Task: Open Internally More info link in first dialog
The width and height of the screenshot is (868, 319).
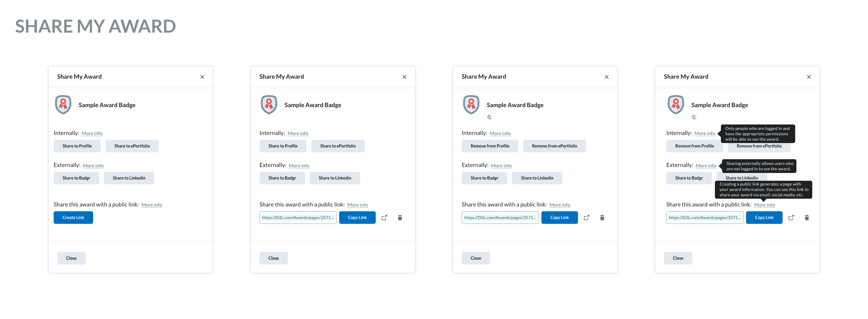Action: (x=92, y=133)
